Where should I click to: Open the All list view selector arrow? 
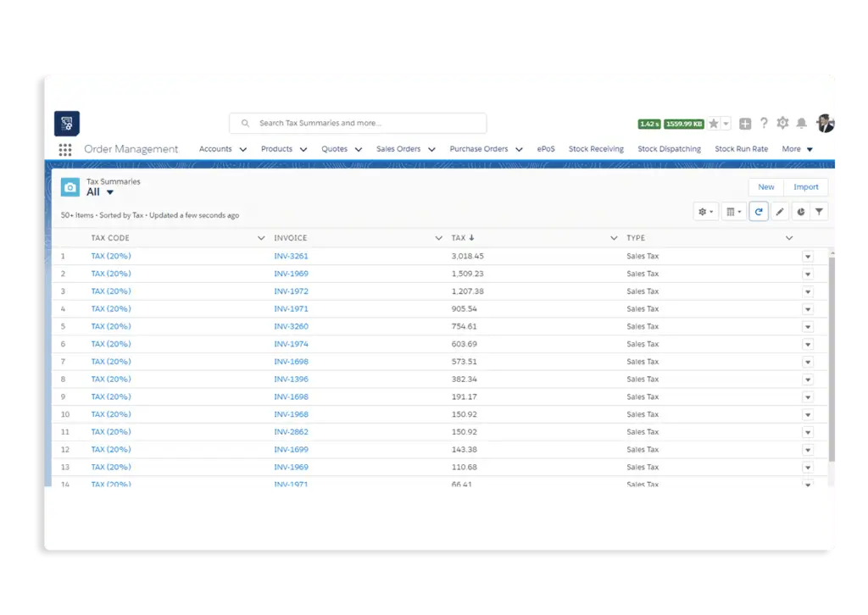click(x=110, y=192)
